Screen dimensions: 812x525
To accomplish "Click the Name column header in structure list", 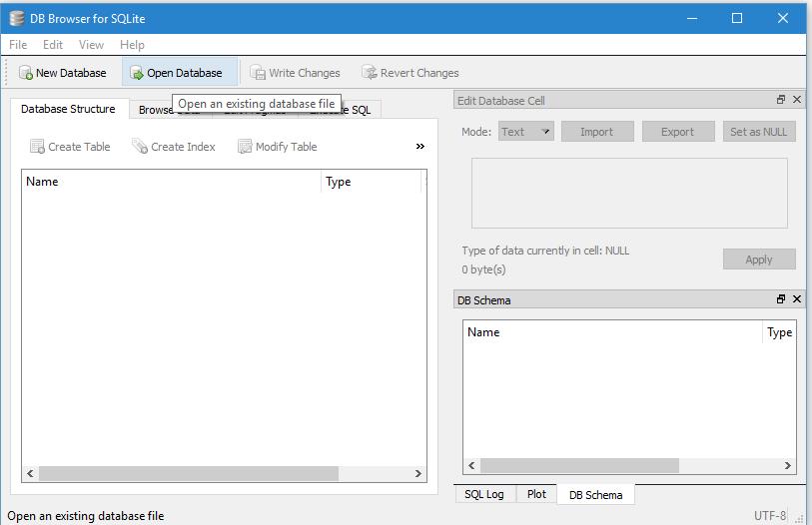I will (x=172, y=182).
